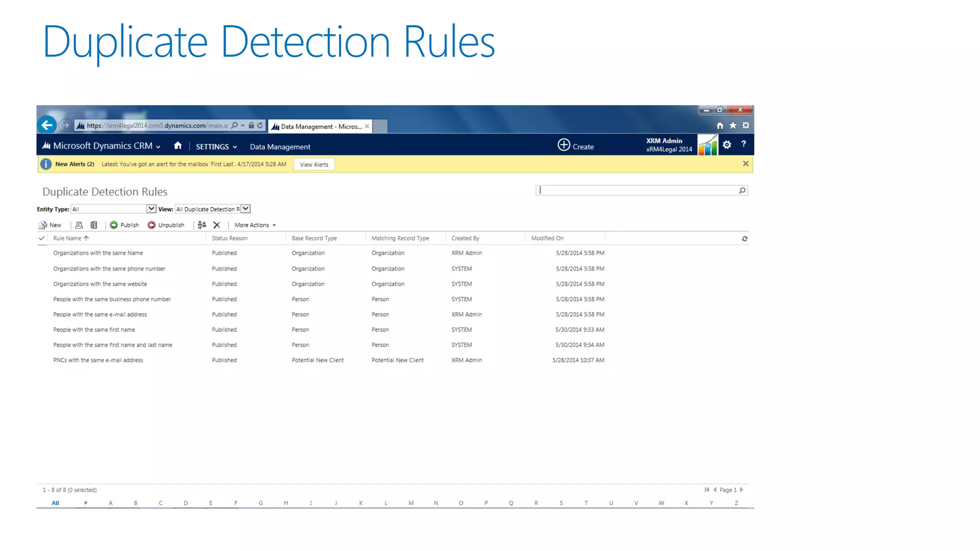Sort by Status Reason column
The height and width of the screenshot is (551, 980).
[230, 238]
